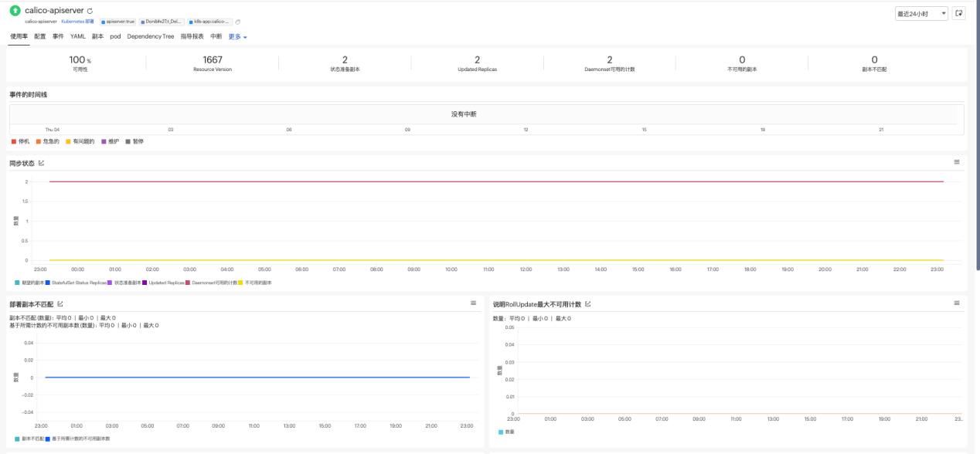Open the 同步状态 chart edit icon
The width and height of the screenshot is (980, 454).
(x=42, y=163)
